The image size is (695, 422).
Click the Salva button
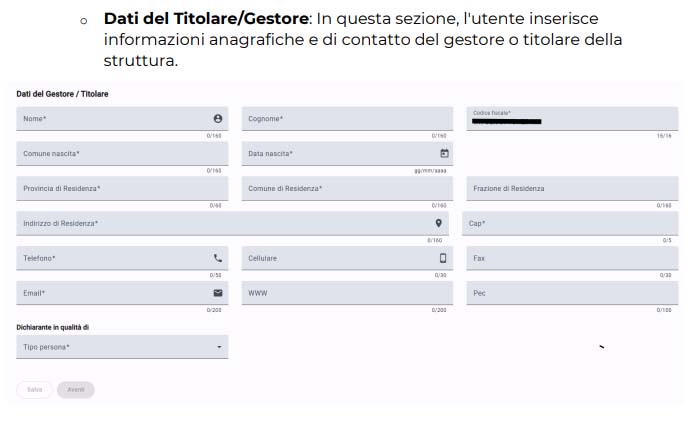35,390
